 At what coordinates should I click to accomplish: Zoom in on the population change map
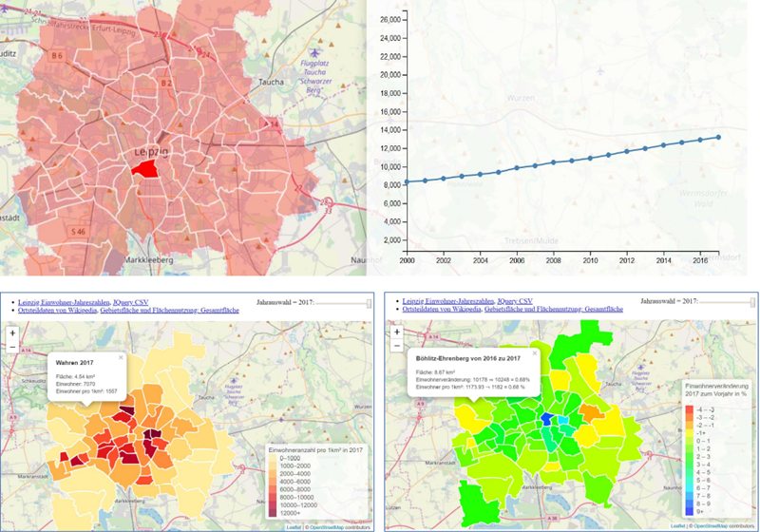coord(393,333)
